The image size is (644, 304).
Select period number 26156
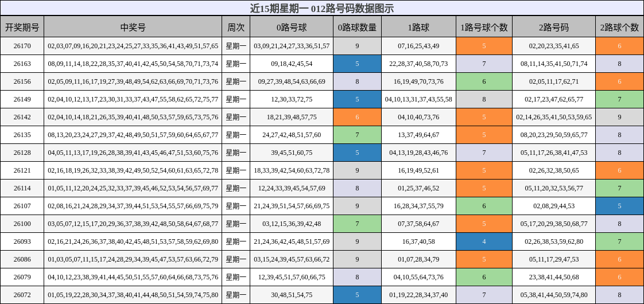tap(22, 81)
